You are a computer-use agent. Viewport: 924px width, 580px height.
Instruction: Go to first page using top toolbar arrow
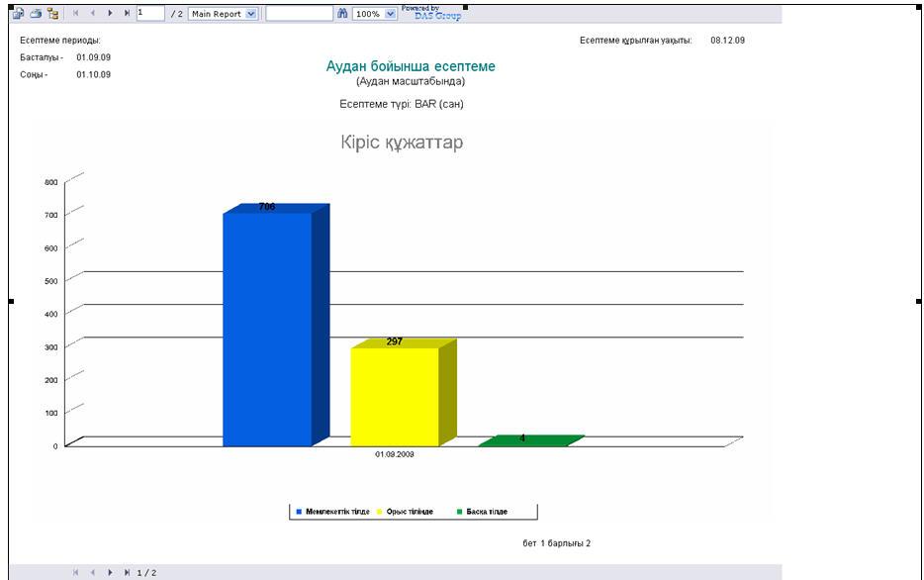[75, 13]
